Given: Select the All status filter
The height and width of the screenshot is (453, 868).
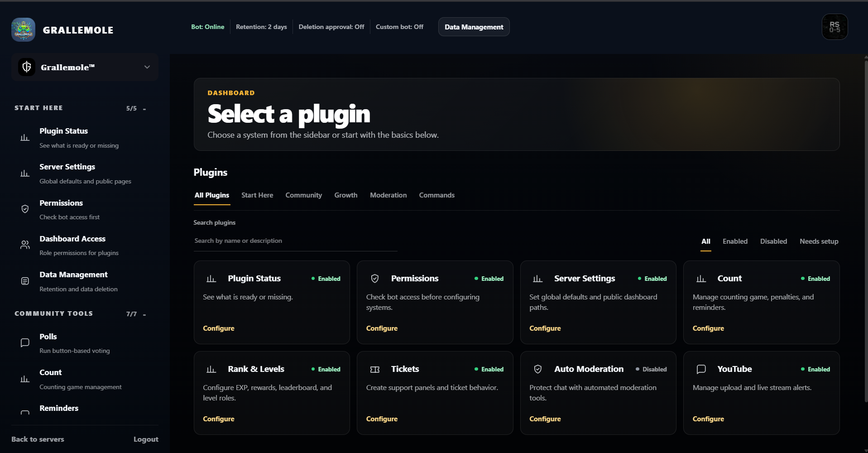Looking at the screenshot, I should click(x=705, y=241).
